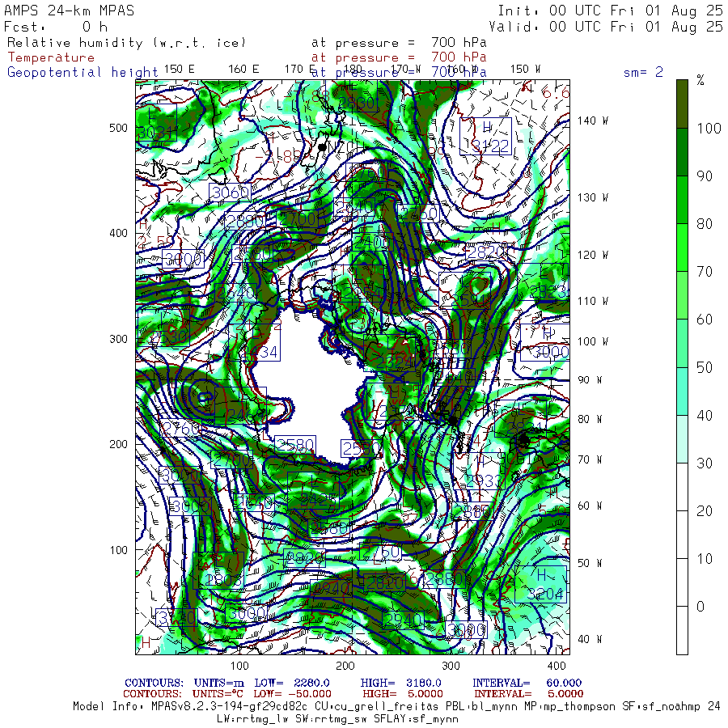Click the blue 'HIGH= 3180.0' contour text
Viewport: 728px width, 728px height.
click(400, 683)
